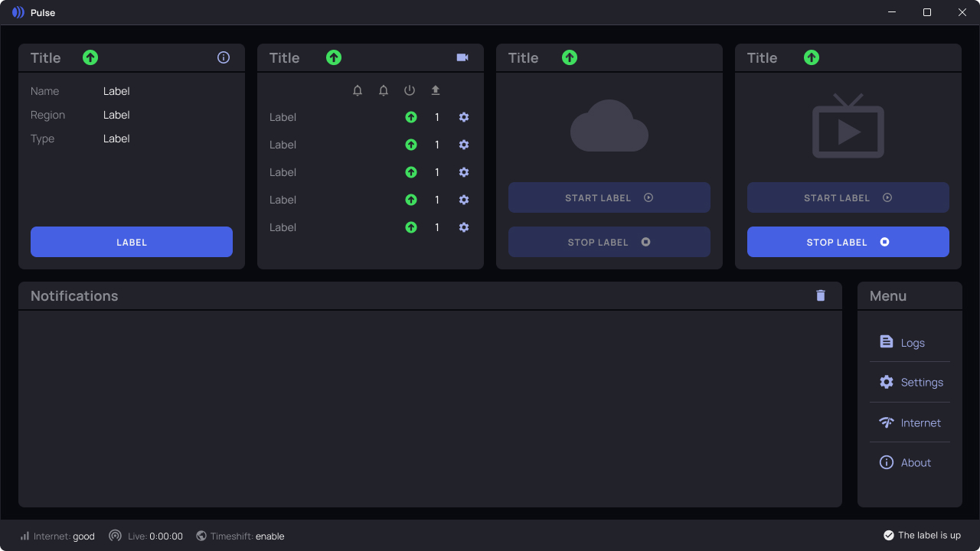The image size is (980, 551).
Task: Click the first bell icon in the header
Action: 358,90
